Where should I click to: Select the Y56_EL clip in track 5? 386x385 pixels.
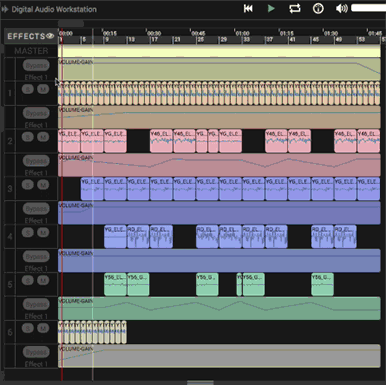pos(115,284)
